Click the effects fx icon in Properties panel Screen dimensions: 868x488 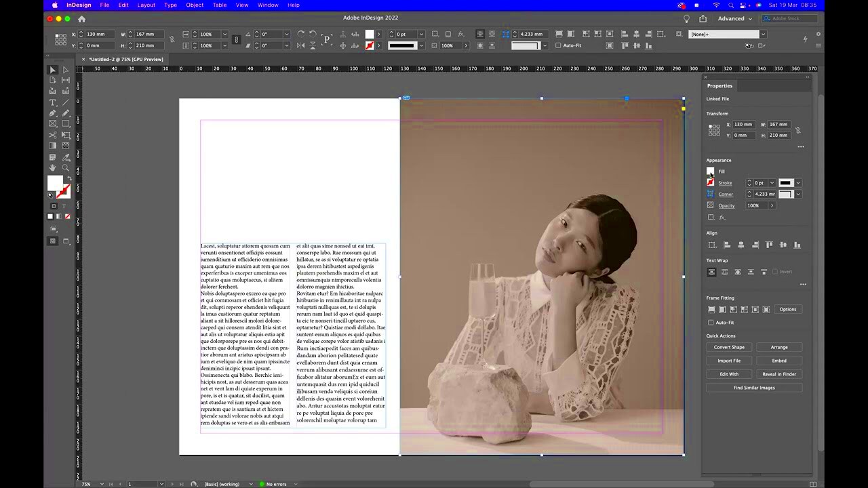(722, 218)
